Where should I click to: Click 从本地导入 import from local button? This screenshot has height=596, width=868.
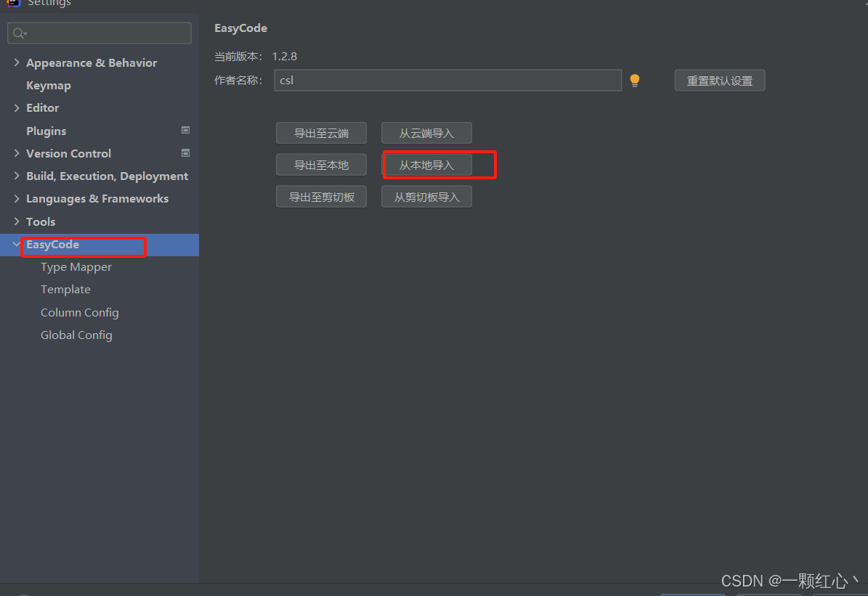[x=426, y=165]
